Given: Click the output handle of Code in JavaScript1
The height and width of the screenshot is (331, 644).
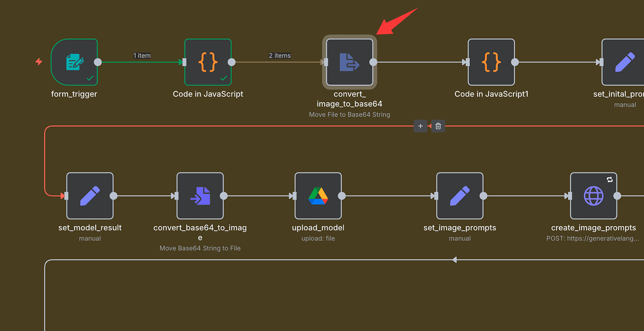Looking at the screenshot, I should 515,62.
